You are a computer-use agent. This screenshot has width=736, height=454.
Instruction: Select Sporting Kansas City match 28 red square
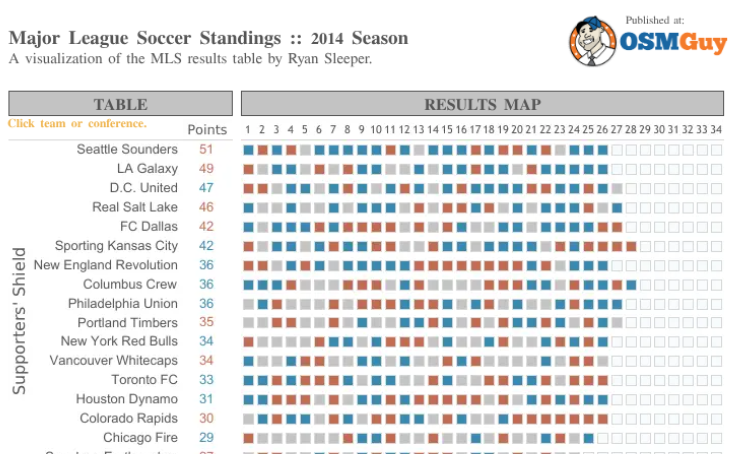631,246
